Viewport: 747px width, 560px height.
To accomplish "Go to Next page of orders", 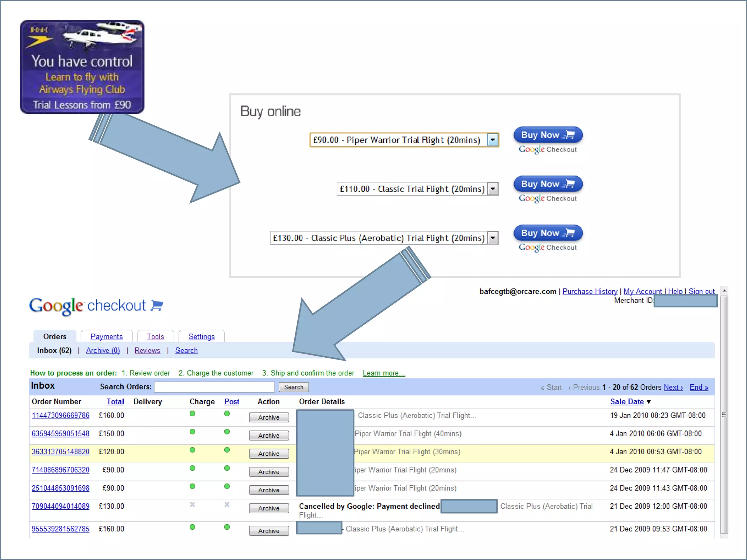I will coord(673,387).
